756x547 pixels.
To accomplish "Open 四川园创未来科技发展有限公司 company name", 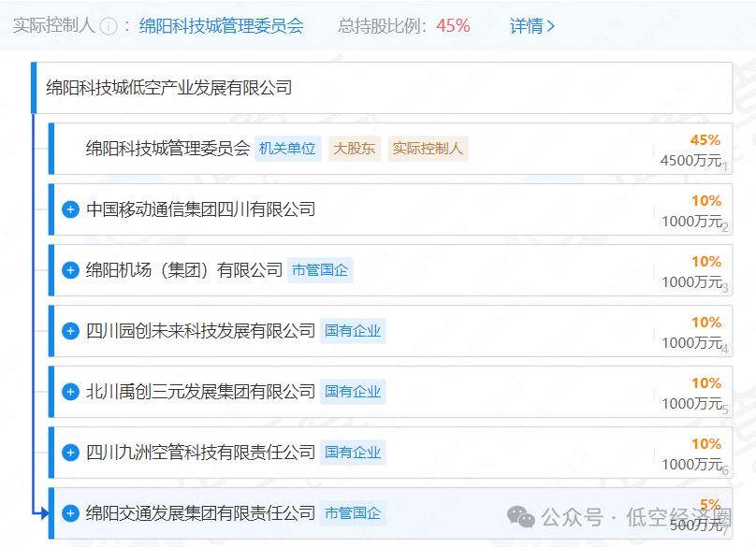I will 200,331.
